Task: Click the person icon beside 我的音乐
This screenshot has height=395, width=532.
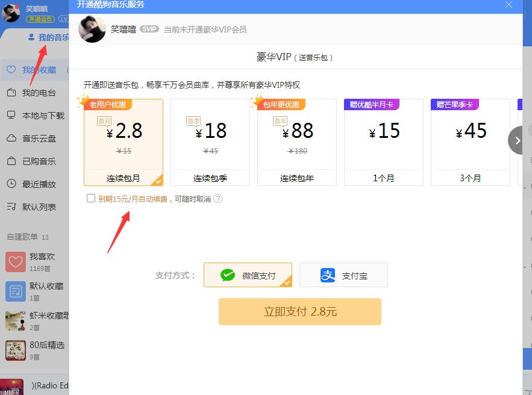Action: pos(31,37)
